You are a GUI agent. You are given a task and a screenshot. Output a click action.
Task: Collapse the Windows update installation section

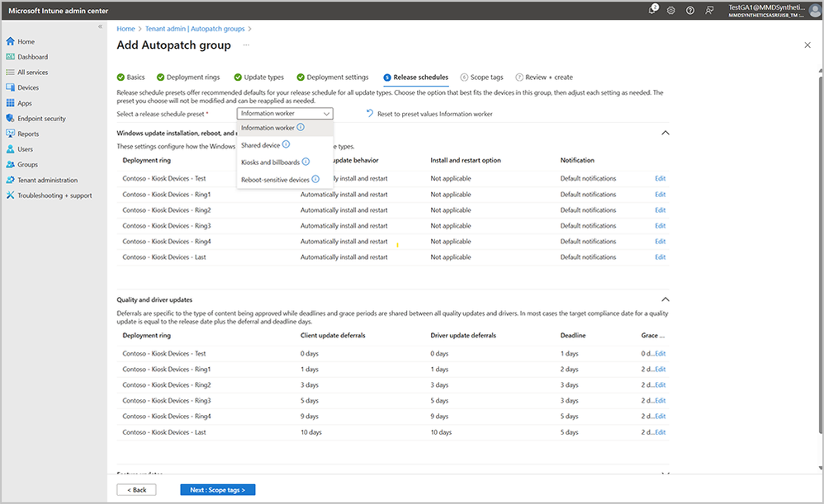click(x=665, y=133)
